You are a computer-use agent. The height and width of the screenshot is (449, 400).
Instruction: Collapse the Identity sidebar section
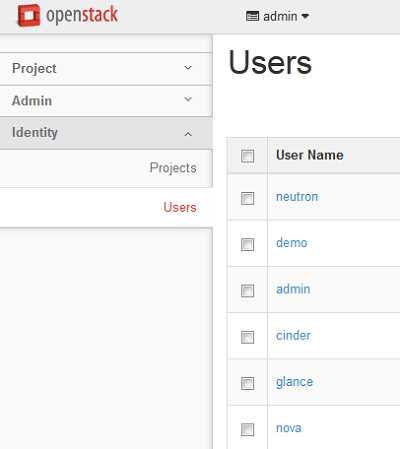pos(106,133)
